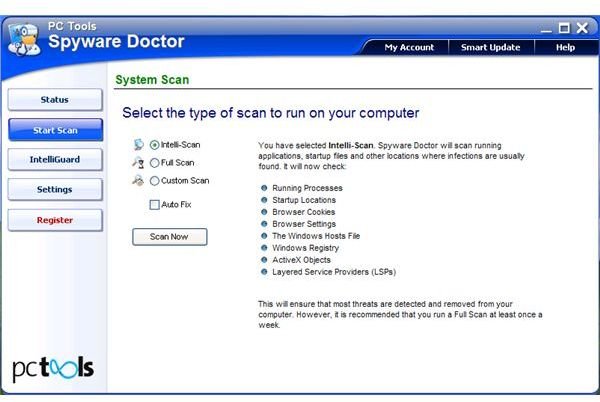Click the ActiveX Objects list item text
Viewport: 600px width, 402px height.
coord(301,260)
